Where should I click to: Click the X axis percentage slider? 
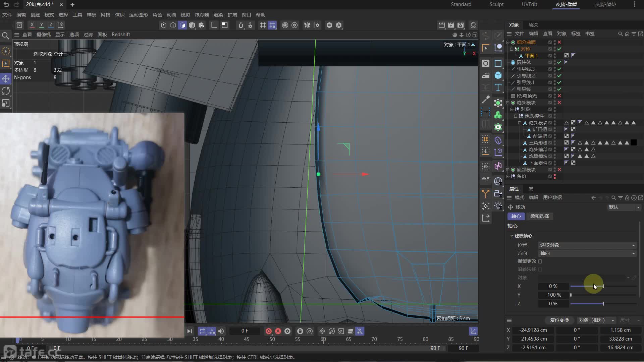(x=603, y=286)
